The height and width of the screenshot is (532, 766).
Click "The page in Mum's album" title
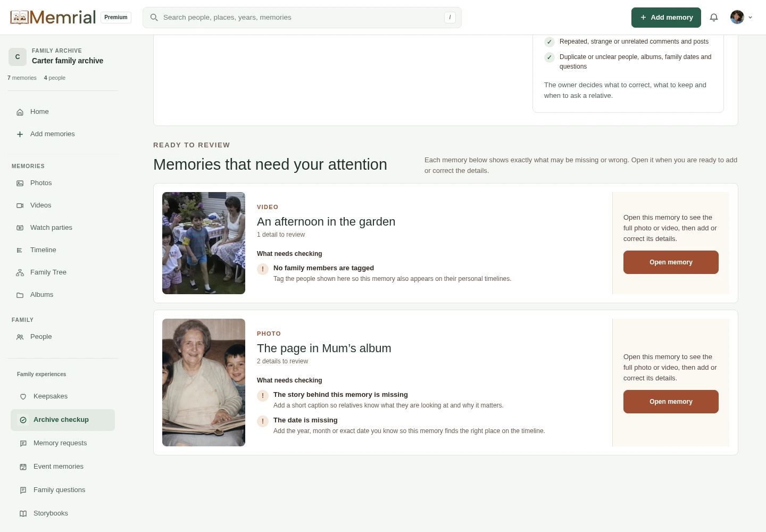pos(324,348)
